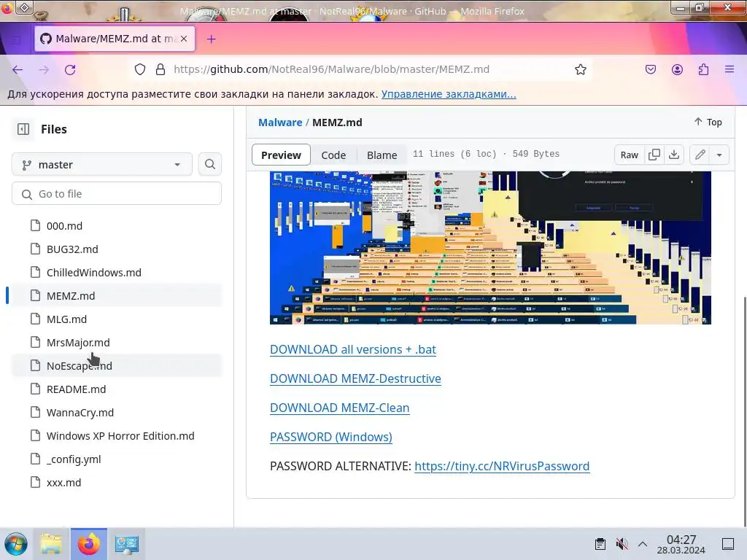747x560 pixels.
Task: Close the Malware/MEMZ.md tab
Action: [x=184, y=39]
